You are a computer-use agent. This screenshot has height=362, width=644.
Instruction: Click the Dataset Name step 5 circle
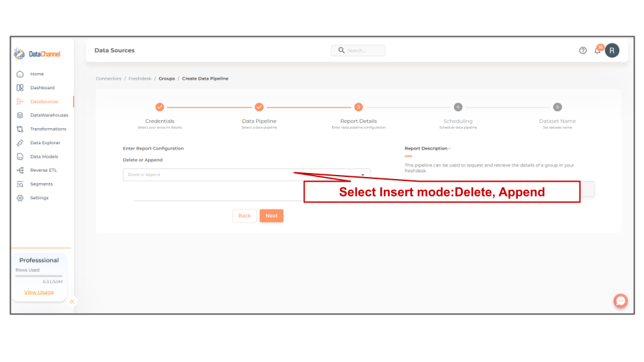(x=557, y=107)
